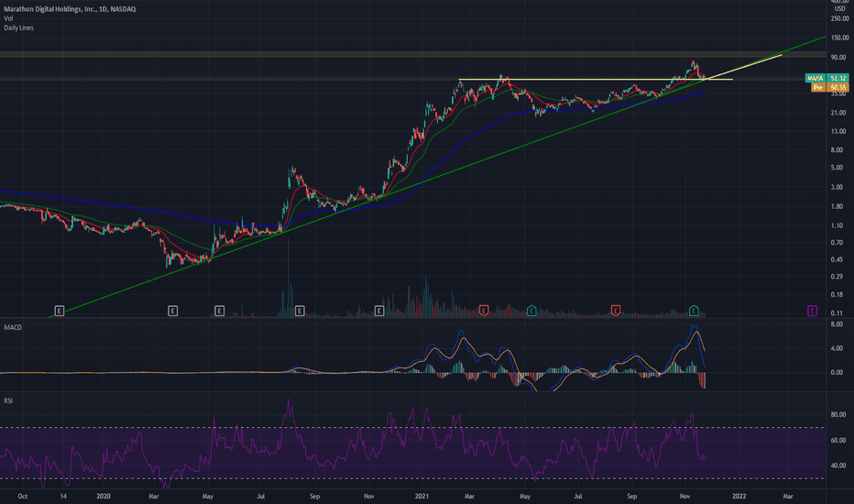The height and width of the screenshot is (504, 854).
Task: Open the green earnings E marker near Nov 2021
Action: coord(694,311)
